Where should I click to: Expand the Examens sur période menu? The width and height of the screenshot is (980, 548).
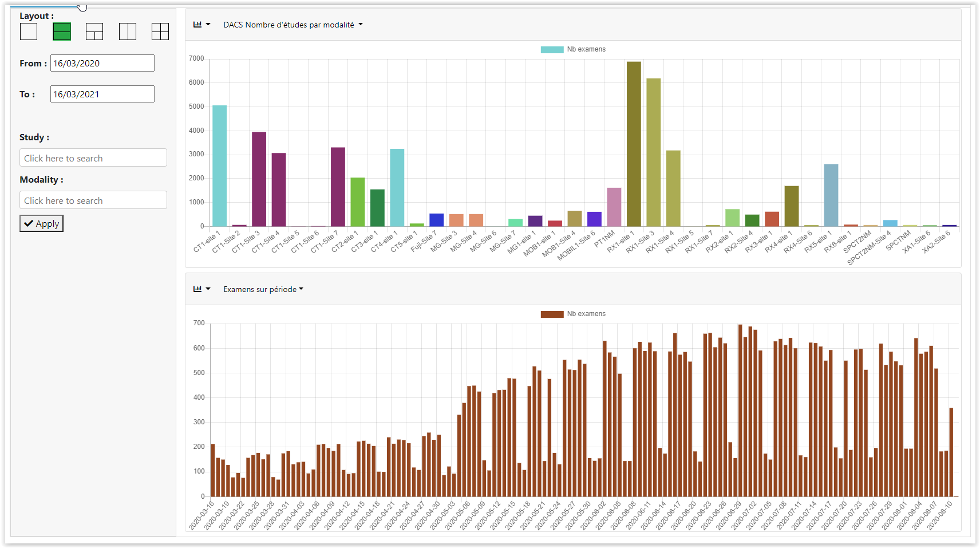point(263,289)
